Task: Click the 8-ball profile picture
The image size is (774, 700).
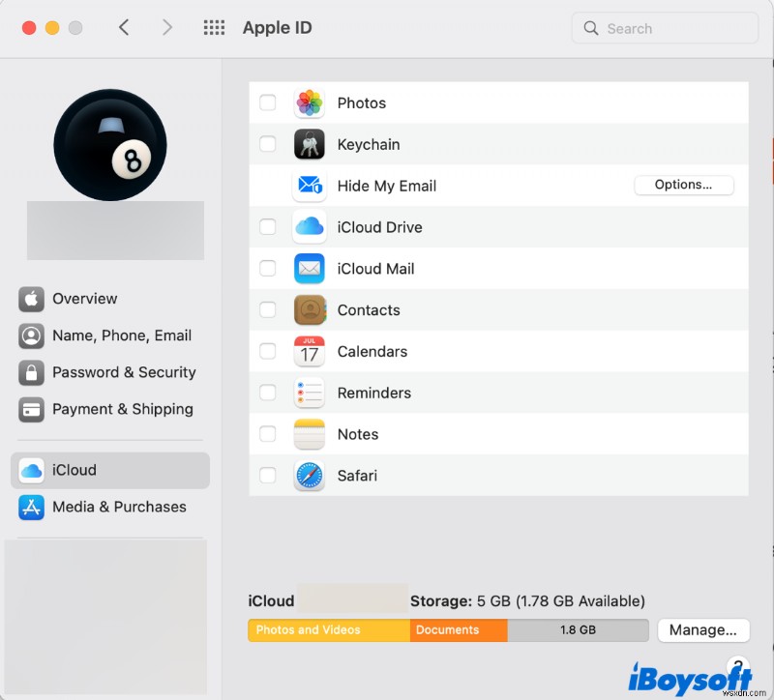Action: pyautogui.click(x=110, y=145)
